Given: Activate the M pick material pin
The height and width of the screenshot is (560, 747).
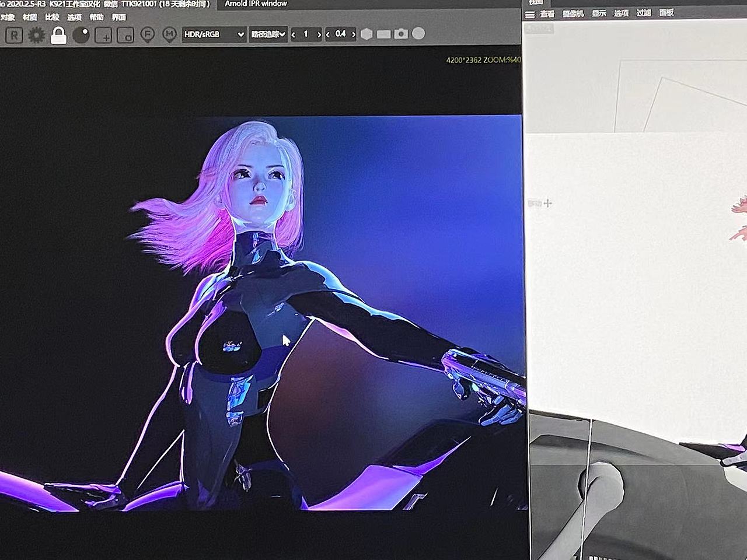Looking at the screenshot, I should coord(169,35).
